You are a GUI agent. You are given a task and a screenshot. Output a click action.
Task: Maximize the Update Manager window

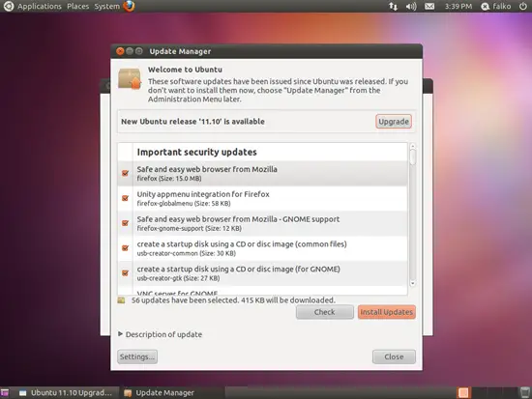coord(138,51)
